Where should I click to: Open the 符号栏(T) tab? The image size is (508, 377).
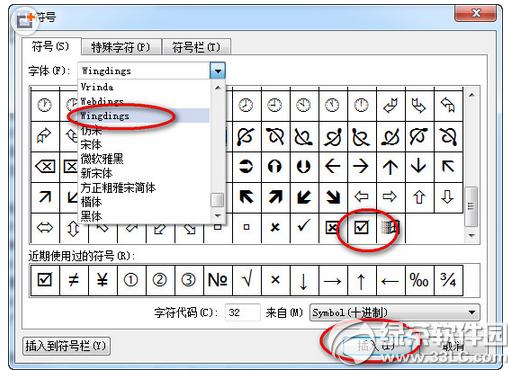[196, 47]
